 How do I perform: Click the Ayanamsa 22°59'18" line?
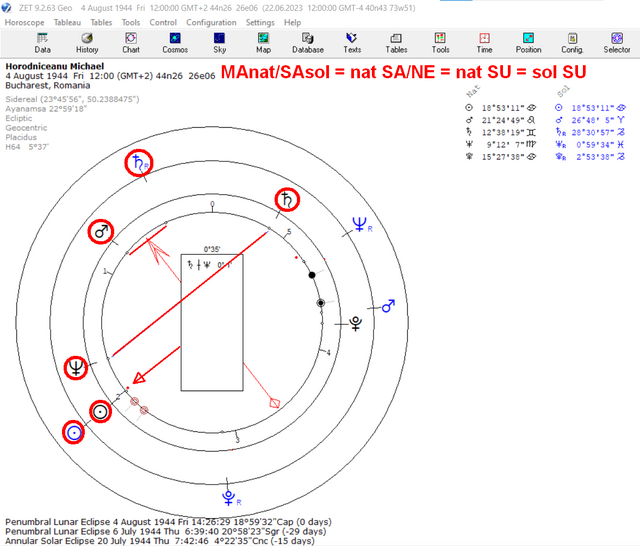[x=46, y=109]
